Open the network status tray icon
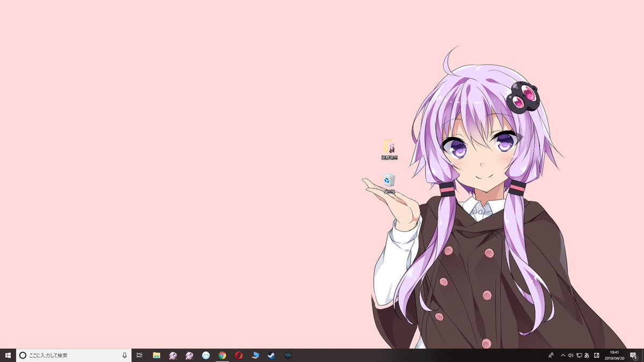Viewport: 644px width, 362px height. point(579,355)
